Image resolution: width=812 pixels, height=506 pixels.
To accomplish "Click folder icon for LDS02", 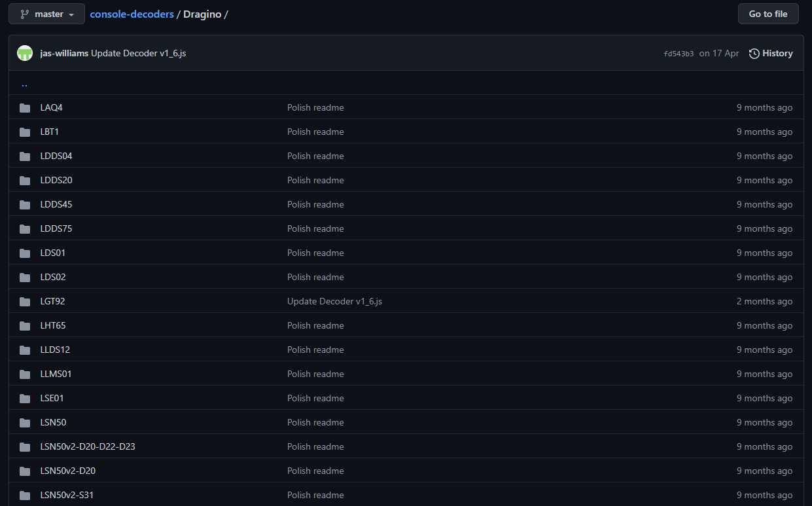I will [x=25, y=278].
